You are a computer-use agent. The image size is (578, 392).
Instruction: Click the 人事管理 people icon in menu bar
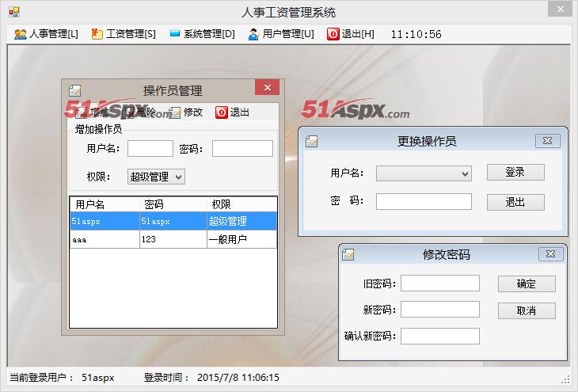[x=21, y=34]
